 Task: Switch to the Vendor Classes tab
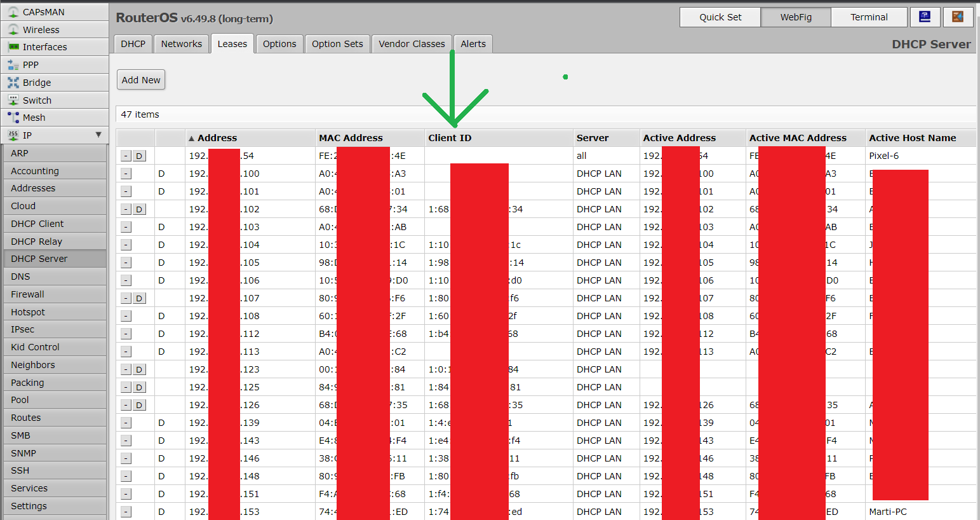pos(412,44)
